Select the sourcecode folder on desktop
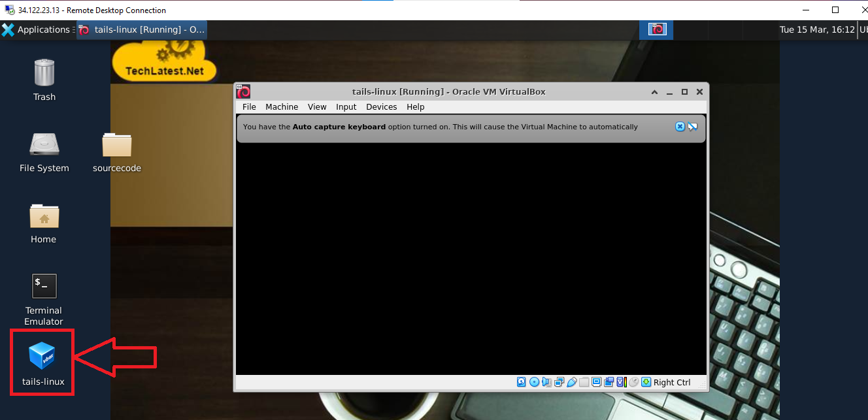 (117, 152)
